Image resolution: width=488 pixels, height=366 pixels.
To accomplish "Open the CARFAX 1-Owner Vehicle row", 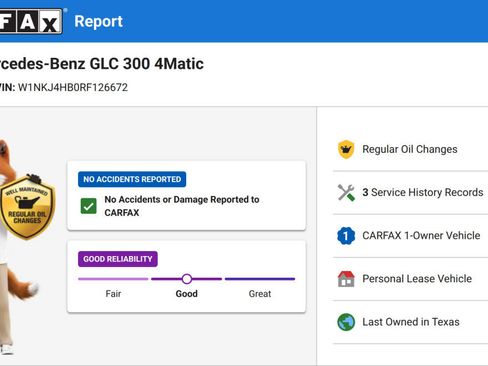I will pyautogui.click(x=410, y=236).
